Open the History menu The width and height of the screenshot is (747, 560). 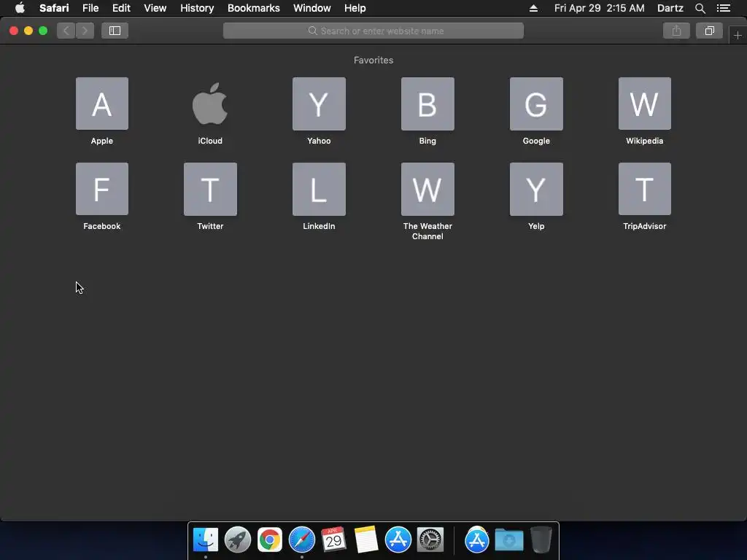click(197, 8)
